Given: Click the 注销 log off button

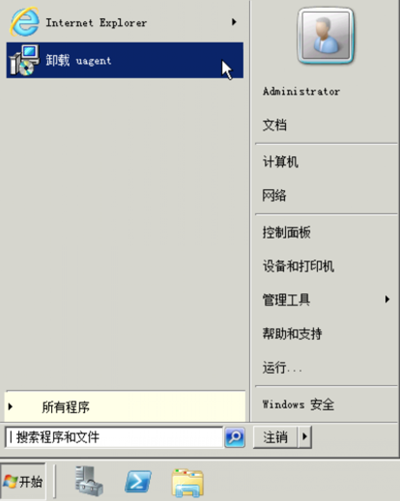Looking at the screenshot, I should 275,437.
